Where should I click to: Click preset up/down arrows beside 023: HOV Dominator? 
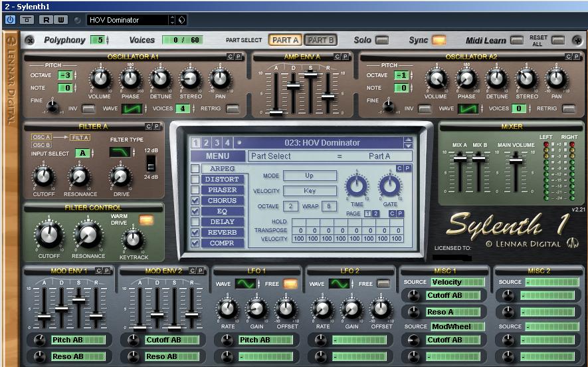click(408, 142)
